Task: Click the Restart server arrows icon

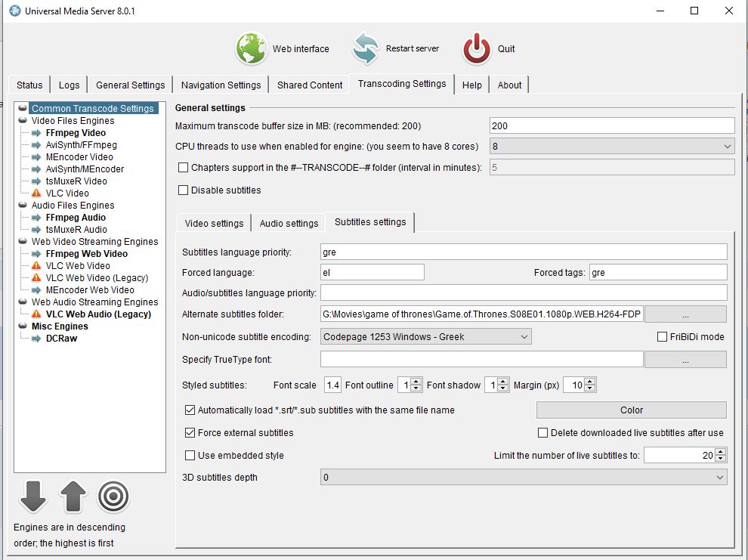Action: tap(366, 48)
